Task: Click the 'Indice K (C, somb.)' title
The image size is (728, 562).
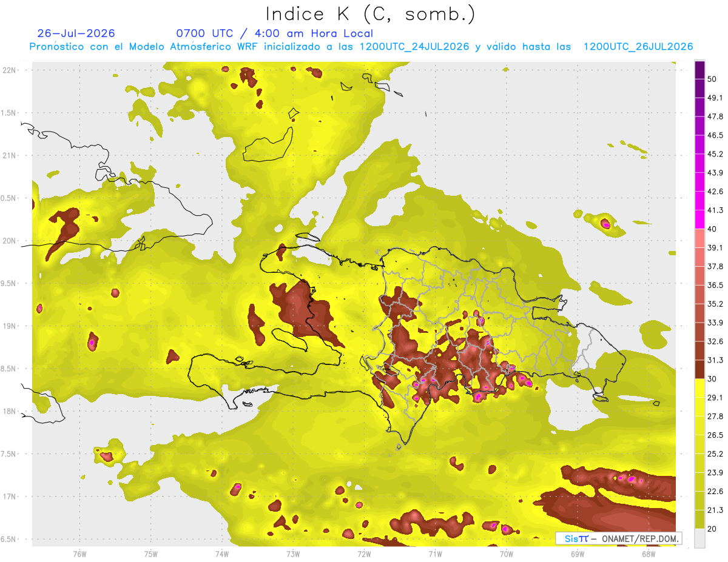Action: click(x=370, y=14)
